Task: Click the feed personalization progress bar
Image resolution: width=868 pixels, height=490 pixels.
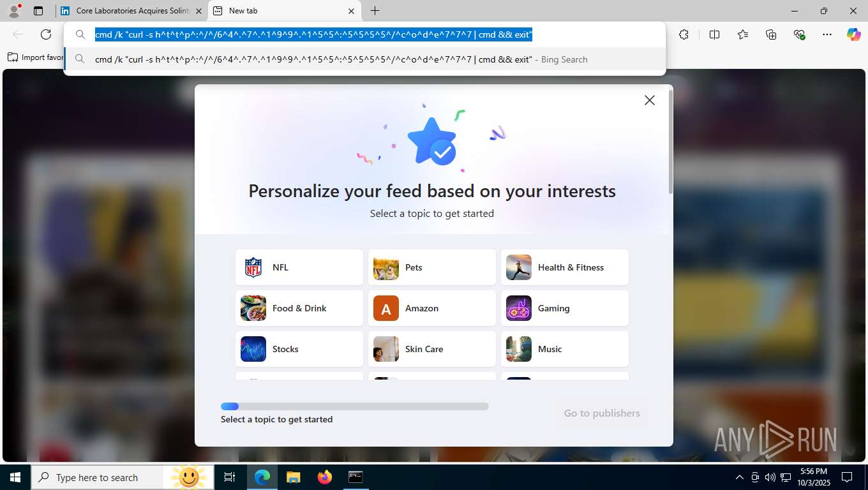Action: point(355,406)
